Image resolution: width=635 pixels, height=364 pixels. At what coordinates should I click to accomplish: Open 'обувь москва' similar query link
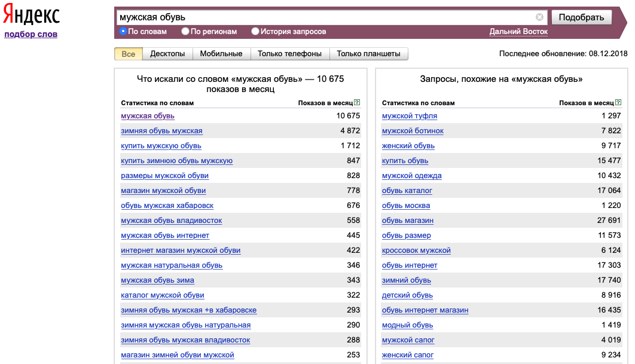coord(406,206)
